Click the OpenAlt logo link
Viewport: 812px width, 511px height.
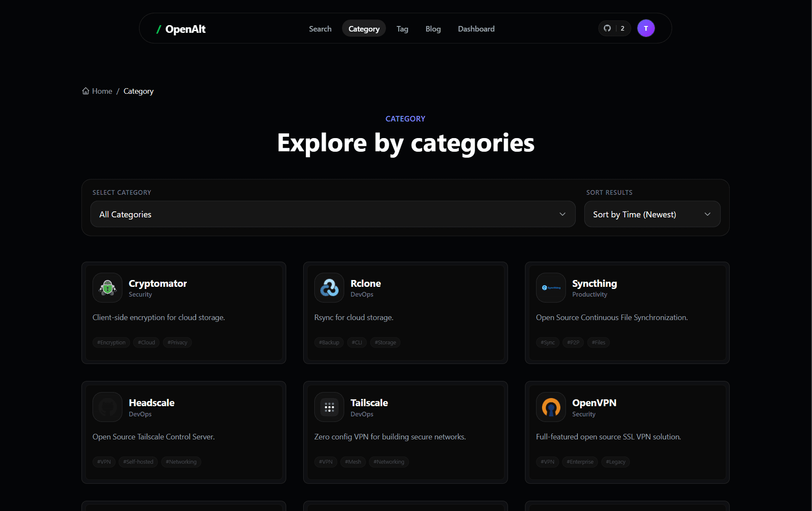pyautogui.click(x=181, y=29)
